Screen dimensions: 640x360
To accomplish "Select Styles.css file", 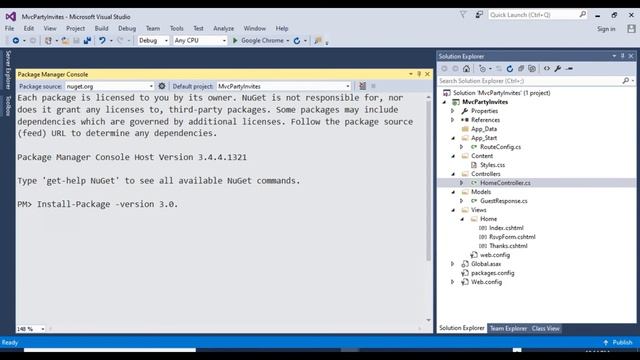I will [492, 165].
